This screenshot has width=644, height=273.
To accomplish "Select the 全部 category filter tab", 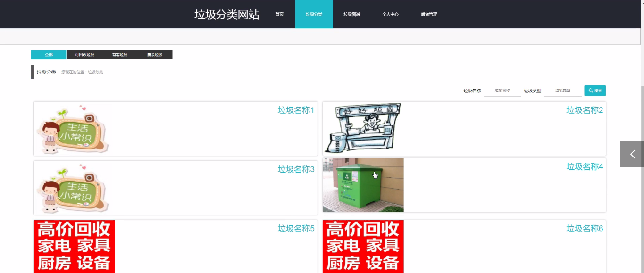I will [x=49, y=55].
